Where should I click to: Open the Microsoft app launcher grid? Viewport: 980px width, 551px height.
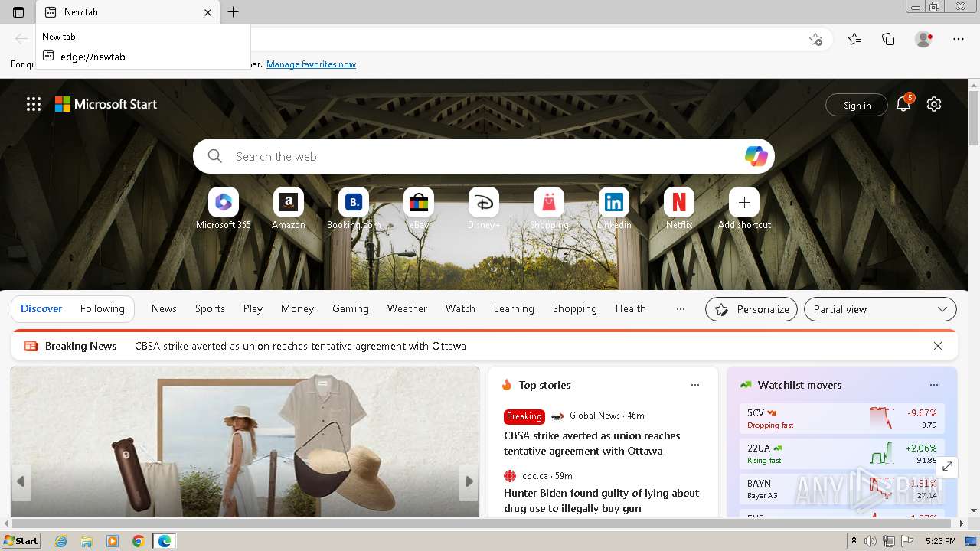click(x=34, y=104)
